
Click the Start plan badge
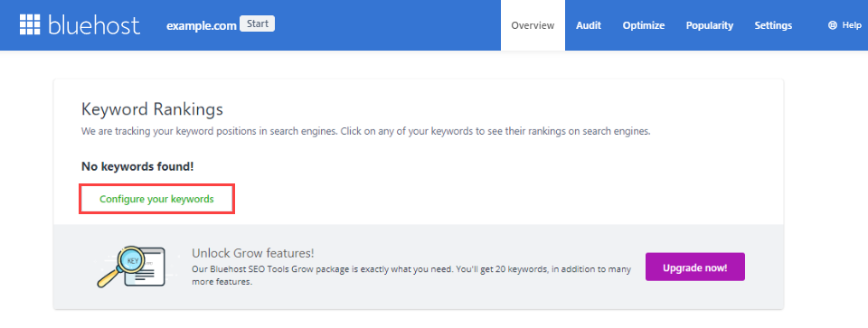[x=258, y=23]
